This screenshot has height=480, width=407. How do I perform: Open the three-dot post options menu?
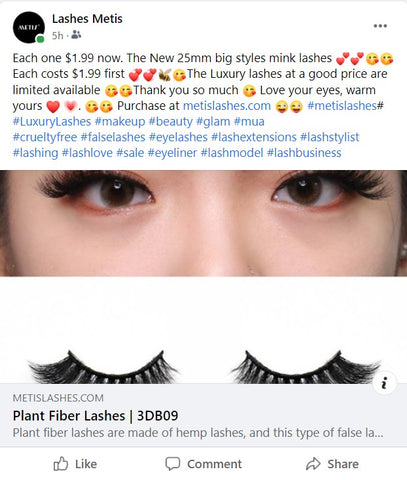point(380,26)
